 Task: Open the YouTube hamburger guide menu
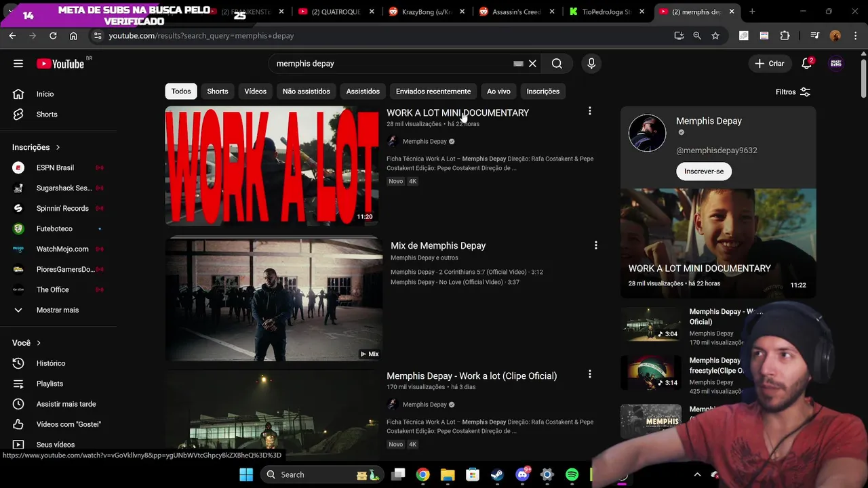point(18,64)
